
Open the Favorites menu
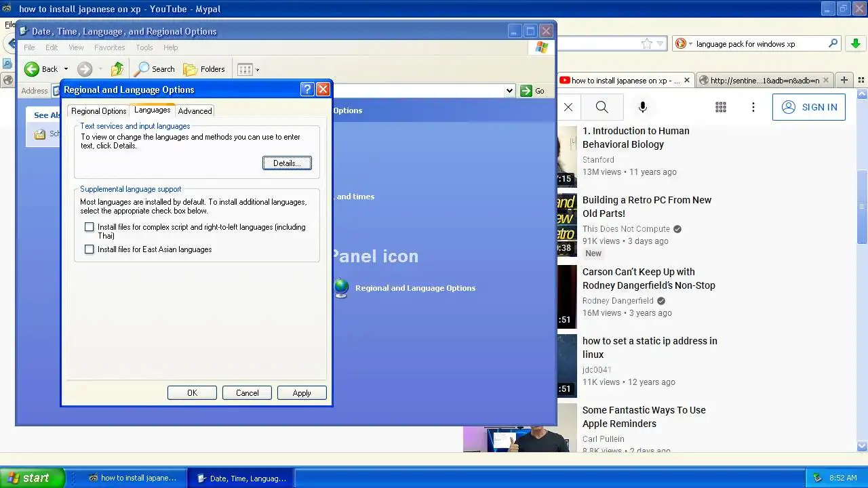tap(110, 47)
